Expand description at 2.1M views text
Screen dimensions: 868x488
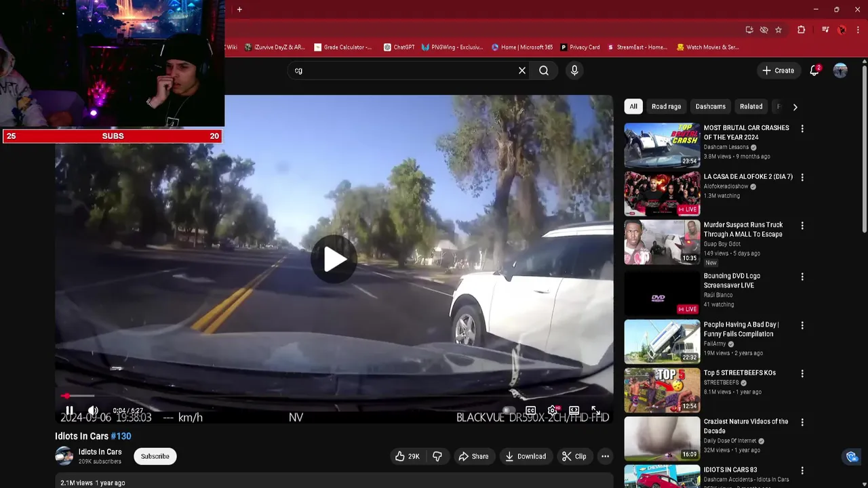click(x=92, y=483)
